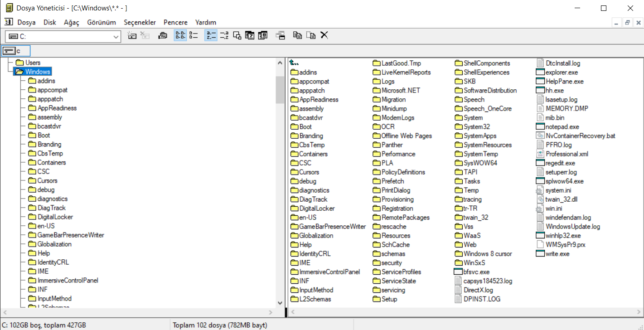Select the WinSxS folder

[470, 263]
